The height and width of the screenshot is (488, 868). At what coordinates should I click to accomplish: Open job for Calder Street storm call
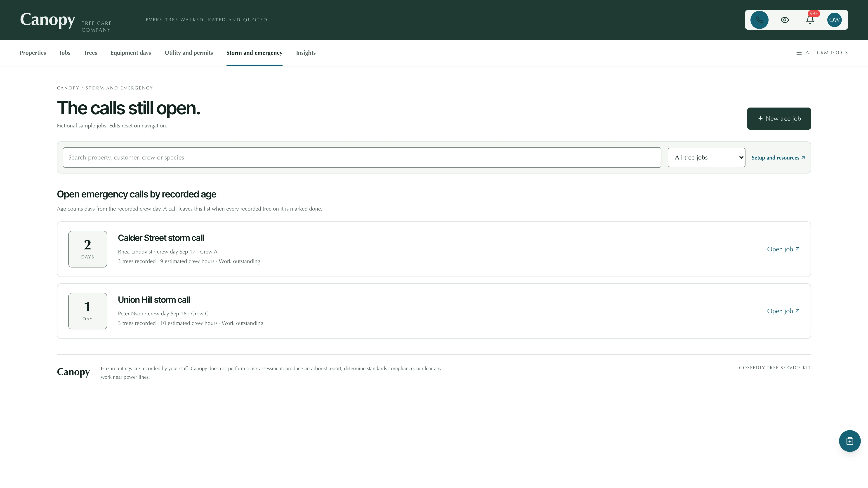[x=783, y=249]
